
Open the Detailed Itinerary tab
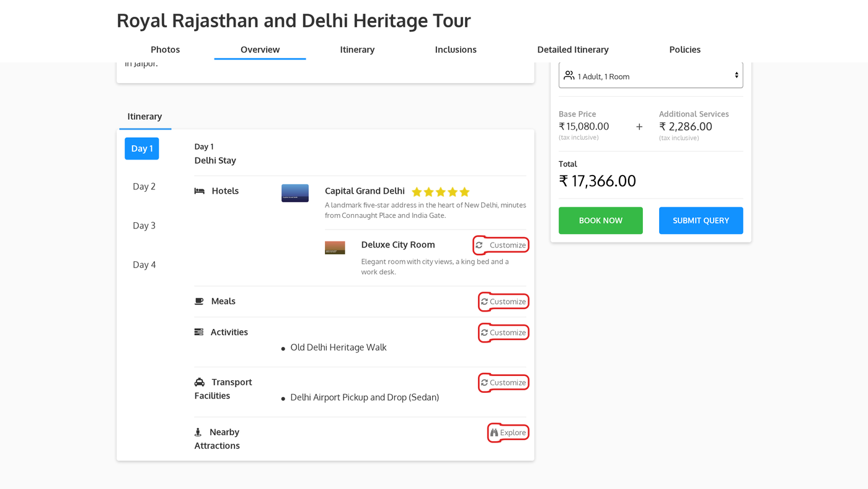[573, 50]
